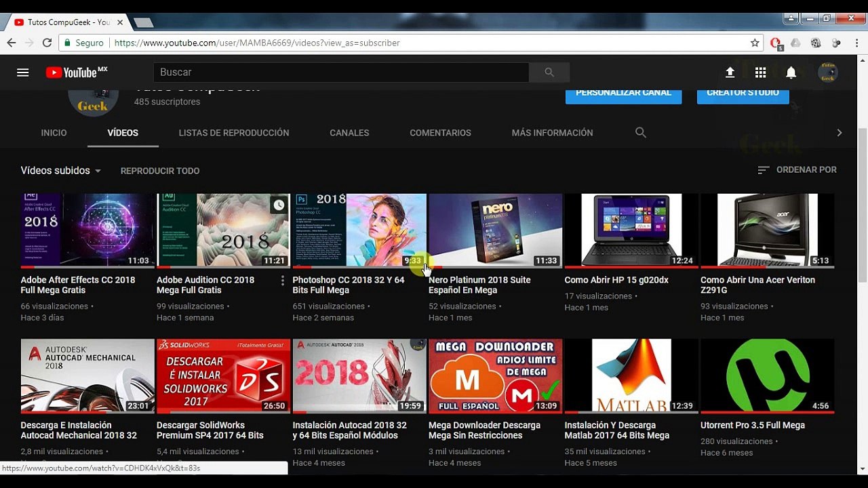Open the YouTube hamburger guide menu
This screenshot has height=488, width=868.
point(22,73)
